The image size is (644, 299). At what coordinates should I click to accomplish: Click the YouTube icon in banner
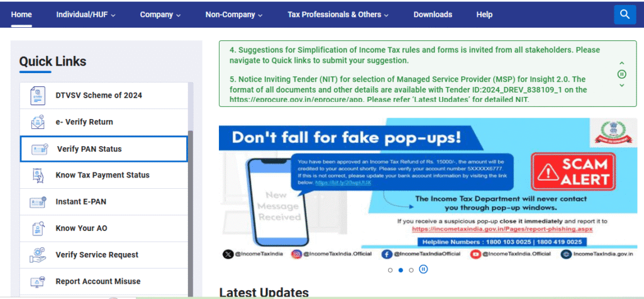pos(475,254)
